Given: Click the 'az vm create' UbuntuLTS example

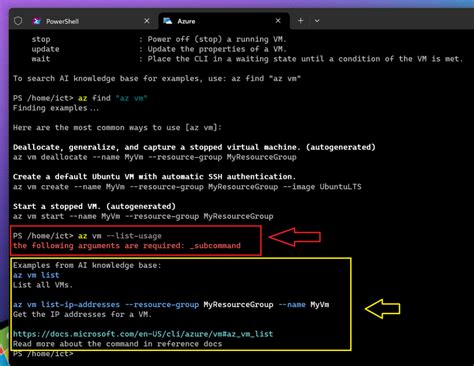Looking at the screenshot, I should 187,187.
